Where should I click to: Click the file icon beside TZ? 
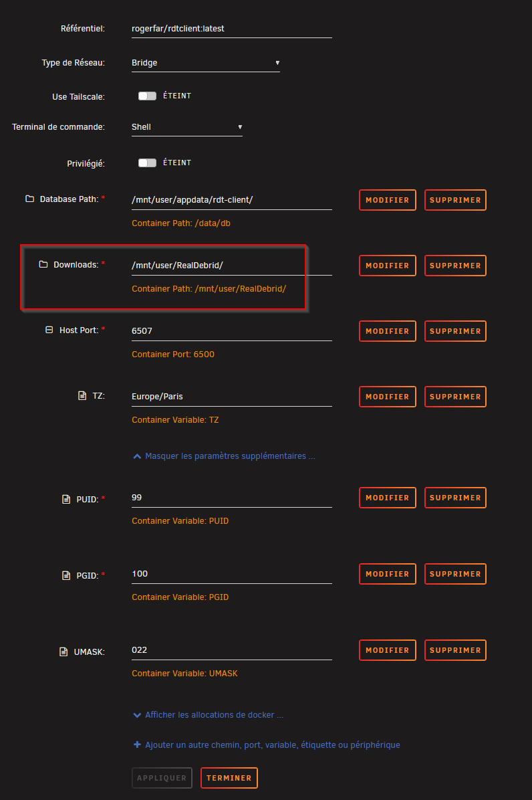(82, 395)
